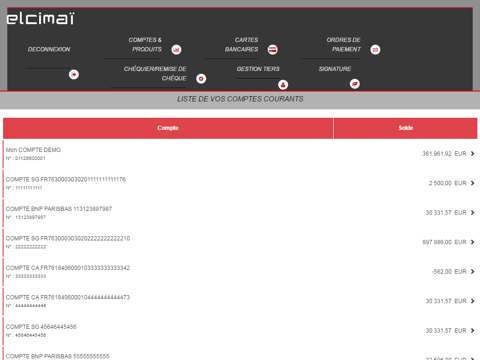
Task: Select COMPTE SG 45646445456 account
Action: coord(41,327)
